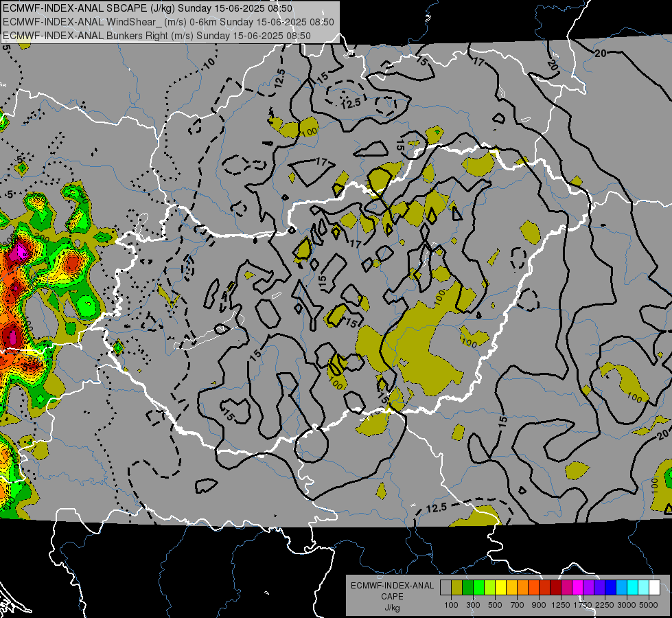Click the WindShear_ 0-6km header line

(x=168, y=22)
